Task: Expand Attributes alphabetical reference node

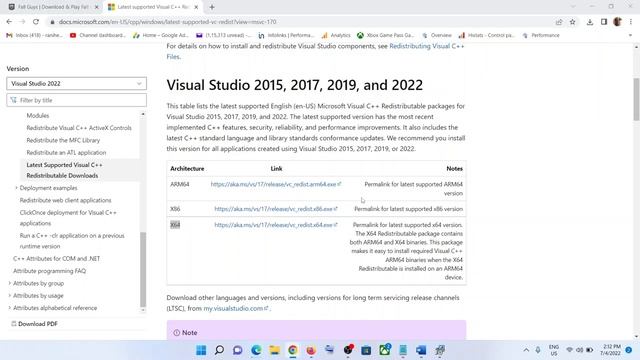Action: click(10, 308)
